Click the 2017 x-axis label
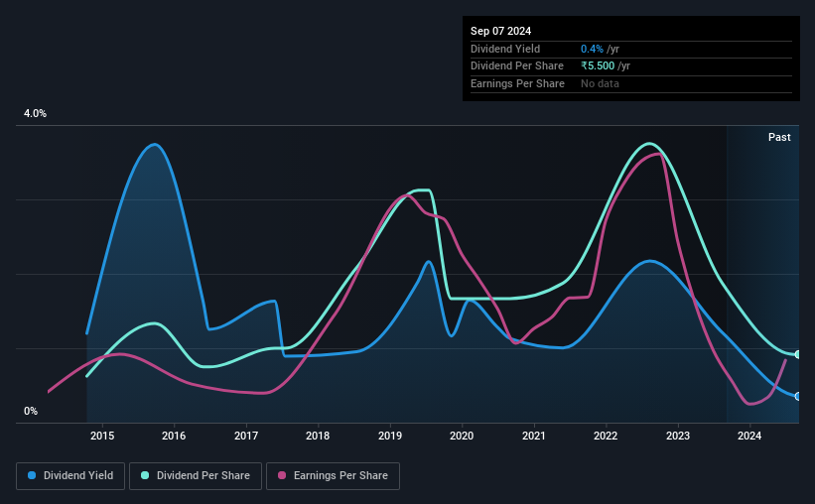The image size is (815, 504). (246, 436)
